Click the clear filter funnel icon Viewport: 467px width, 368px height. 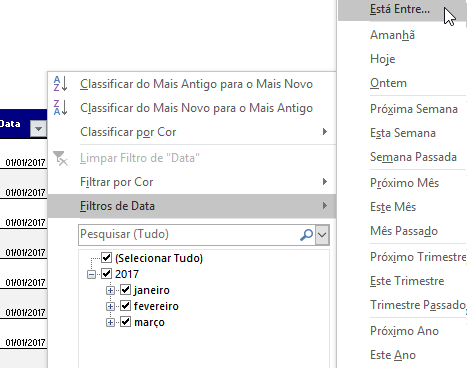[60, 158]
